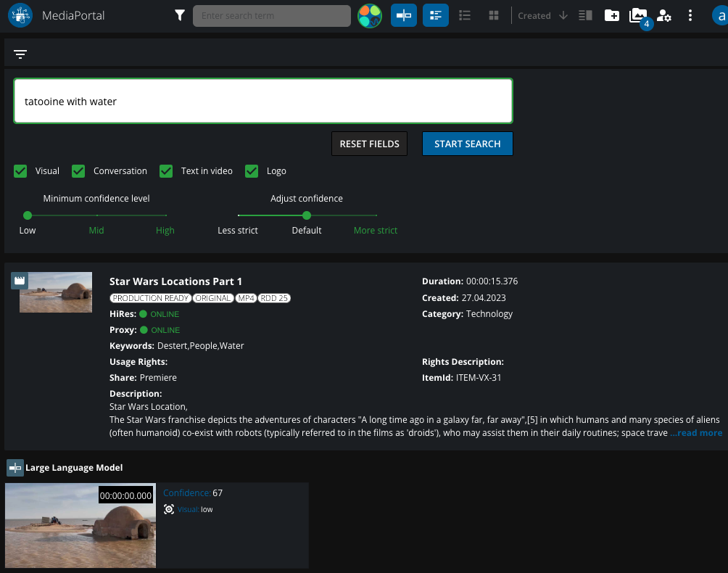Select the bulleted list view icon

tap(466, 15)
